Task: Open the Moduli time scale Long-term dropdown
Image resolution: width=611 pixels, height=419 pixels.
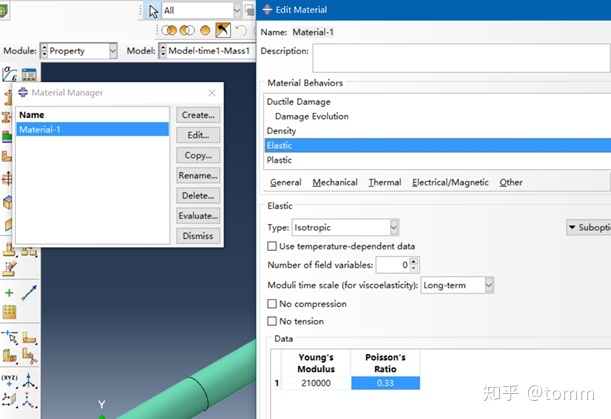Action: (x=489, y=285)
